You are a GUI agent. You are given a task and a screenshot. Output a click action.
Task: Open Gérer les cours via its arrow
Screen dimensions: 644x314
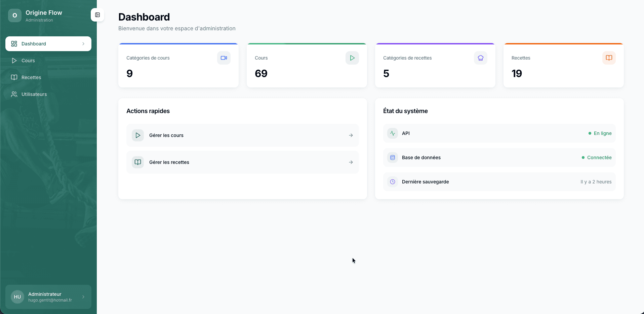click(x=351, y=135)
